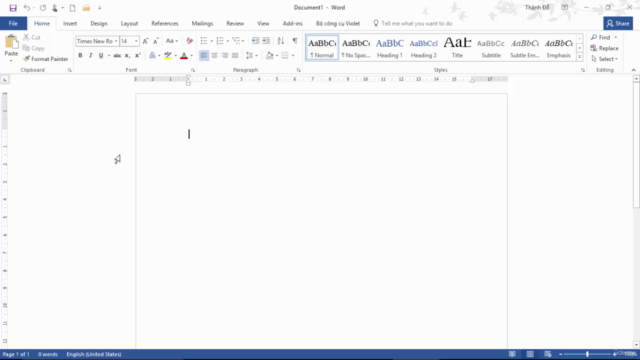Apply the No Spacing style

tap(356, 48)
